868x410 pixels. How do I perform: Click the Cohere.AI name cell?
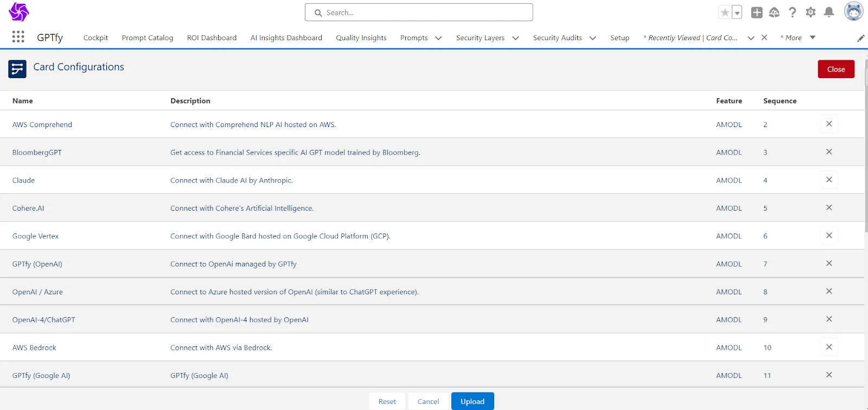(x=28, y=208)
